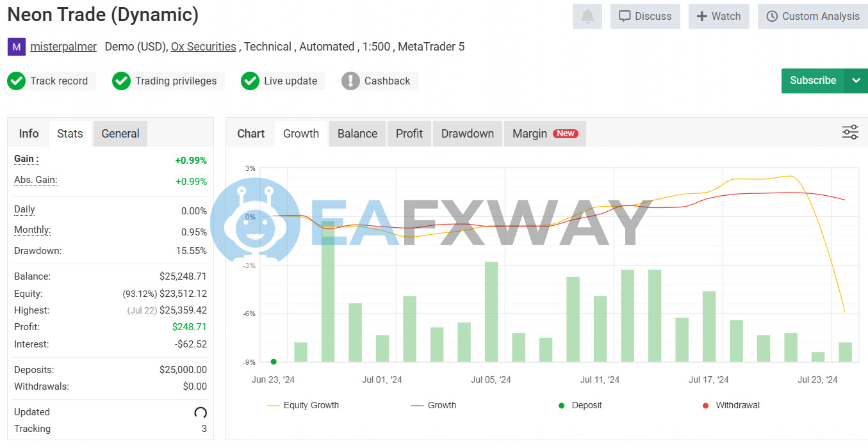Image resolution: width=868 pixels, height=446 pixels.
Task: Switch to the Profit chart tab
Action: [409, 134]
